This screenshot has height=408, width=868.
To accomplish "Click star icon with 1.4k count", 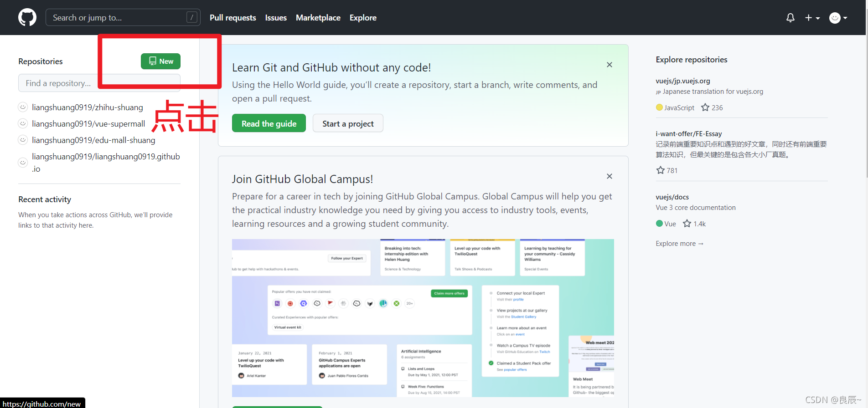I will click(687, 224).
